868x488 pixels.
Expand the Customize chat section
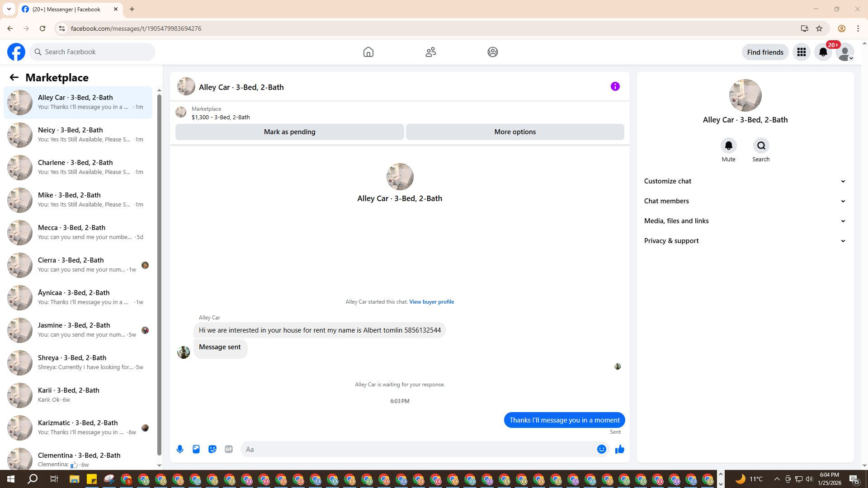[745, 181]
